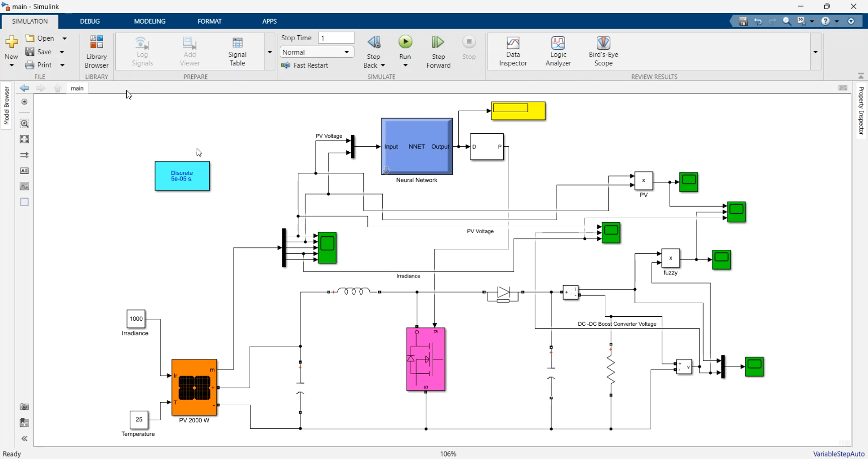Click the quick-access Search icon

787,21
